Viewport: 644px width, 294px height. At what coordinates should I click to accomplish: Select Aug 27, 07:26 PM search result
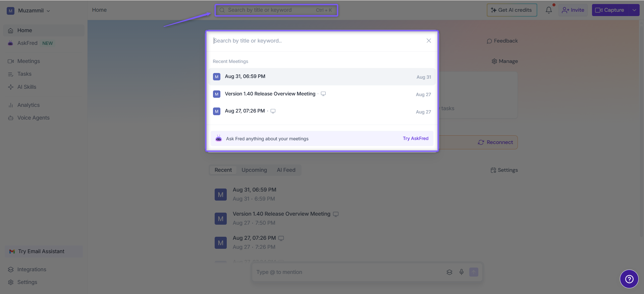coord(322,111)
